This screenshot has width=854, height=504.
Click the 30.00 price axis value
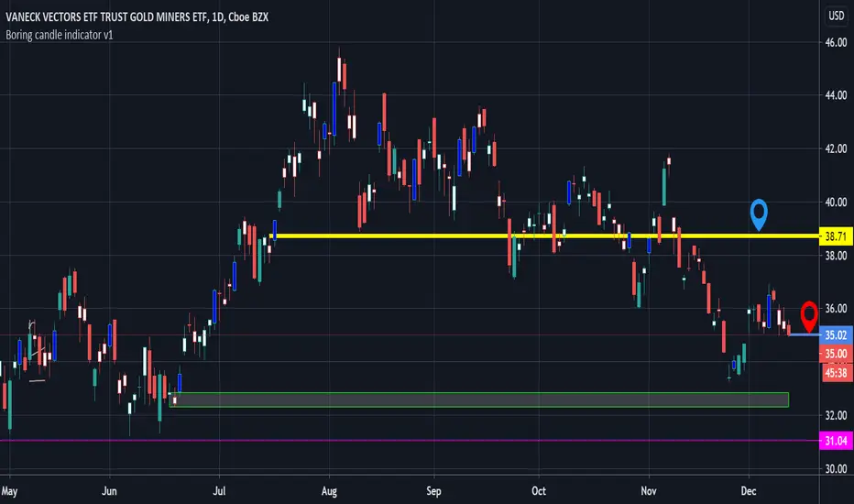(x=836, y=468)
